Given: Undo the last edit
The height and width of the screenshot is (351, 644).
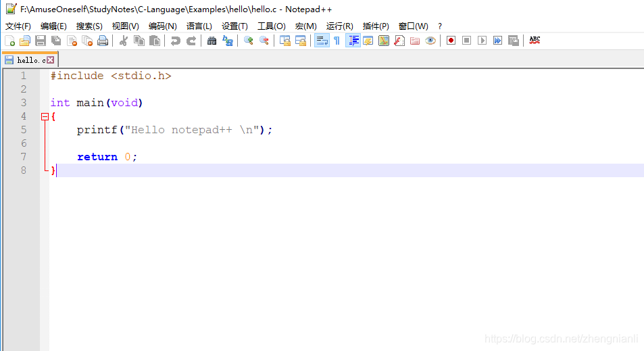Looking at the screenshot, I should tap(176, 41).
